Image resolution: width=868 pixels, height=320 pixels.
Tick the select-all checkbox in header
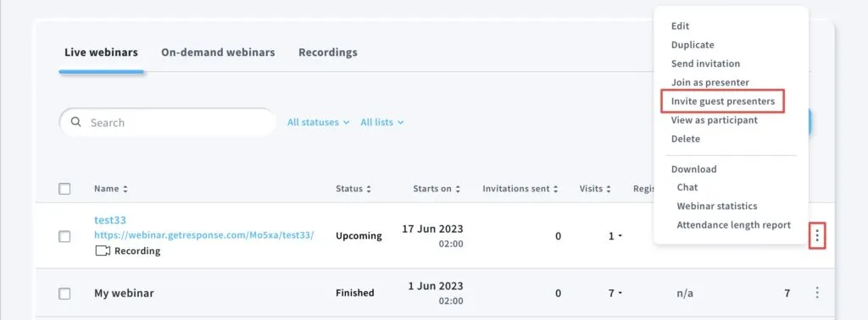coord(64,189)
